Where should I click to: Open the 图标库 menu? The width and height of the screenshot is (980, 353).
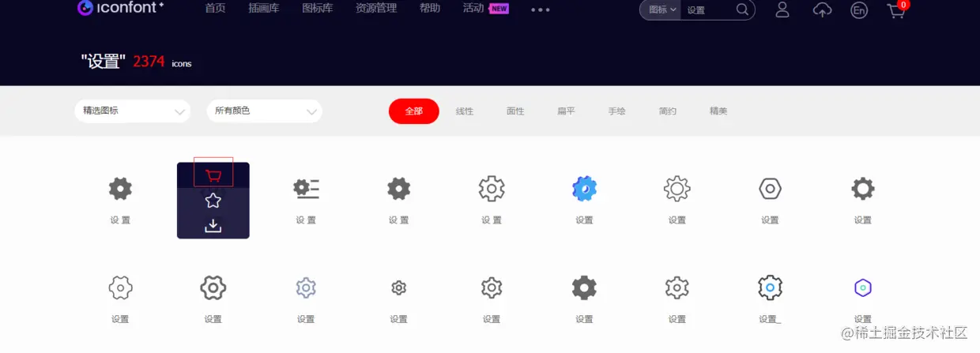coord(317,9)
